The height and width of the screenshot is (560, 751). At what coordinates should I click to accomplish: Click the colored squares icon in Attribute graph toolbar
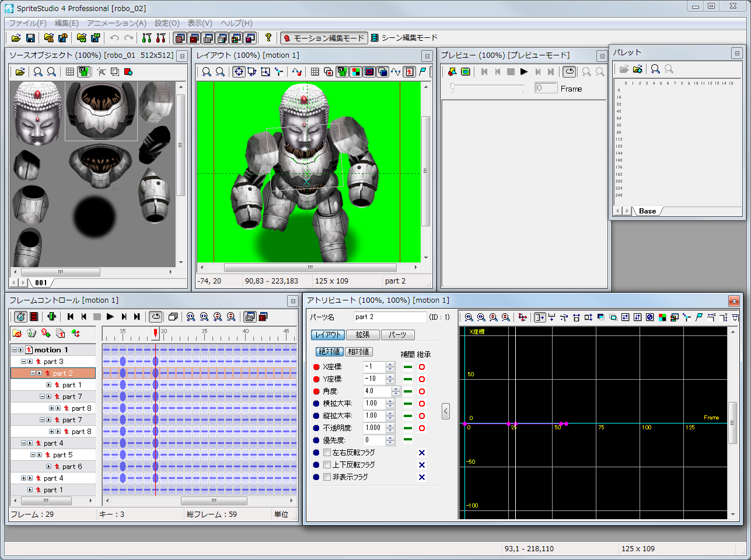click(x=662, y=317)
